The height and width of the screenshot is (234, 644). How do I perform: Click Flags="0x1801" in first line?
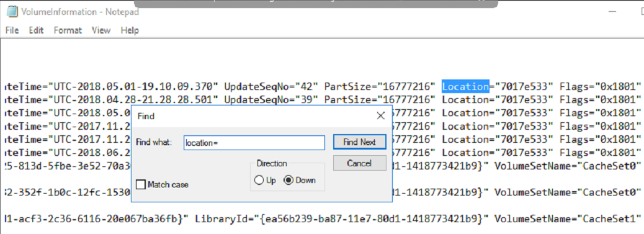[x=601, y=86]
